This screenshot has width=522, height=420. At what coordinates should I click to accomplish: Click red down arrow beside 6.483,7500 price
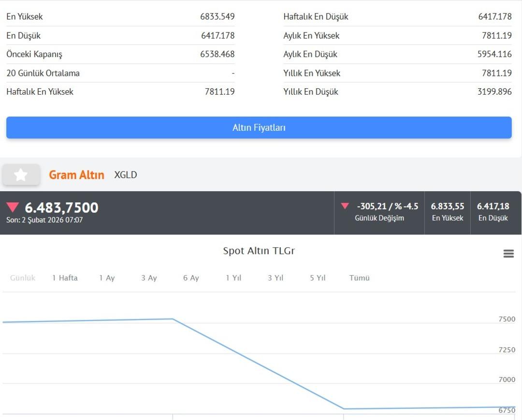tap(13, 208)
